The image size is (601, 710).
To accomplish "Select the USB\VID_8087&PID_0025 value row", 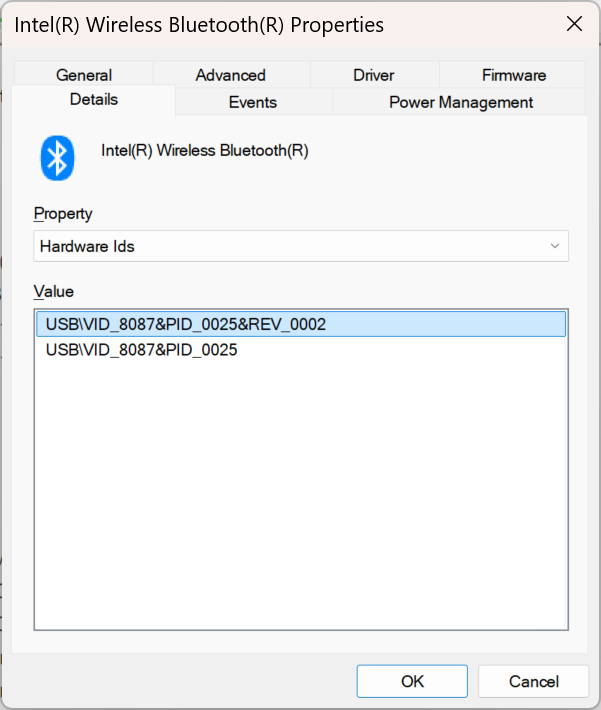I will coord(301,350).
